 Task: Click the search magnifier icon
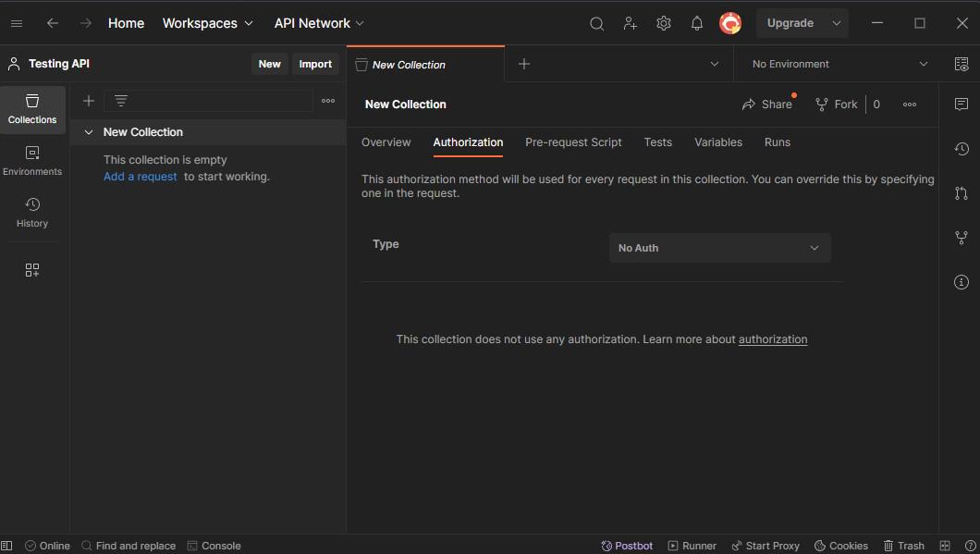tap(597, 24)
